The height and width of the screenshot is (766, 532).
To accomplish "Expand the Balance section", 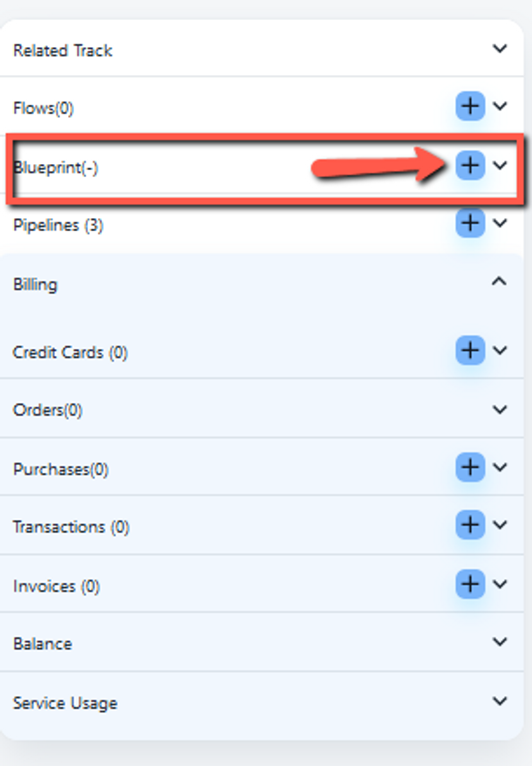I will click(500, 643).
